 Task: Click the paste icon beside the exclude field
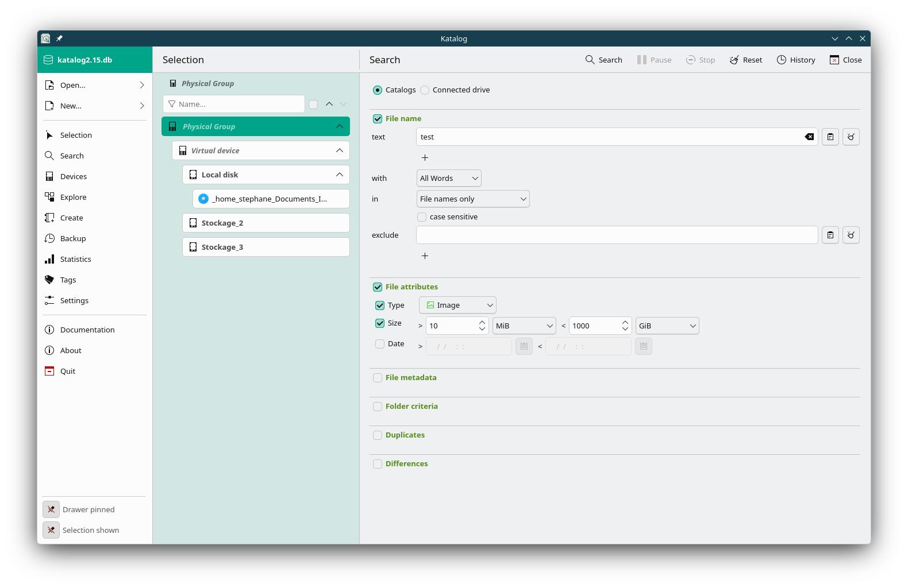830,235
